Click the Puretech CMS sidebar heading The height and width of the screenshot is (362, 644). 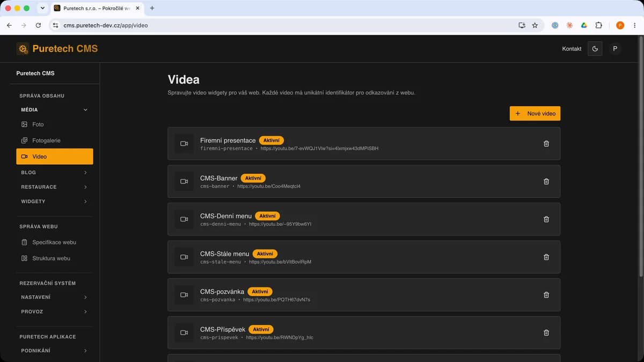35,73
